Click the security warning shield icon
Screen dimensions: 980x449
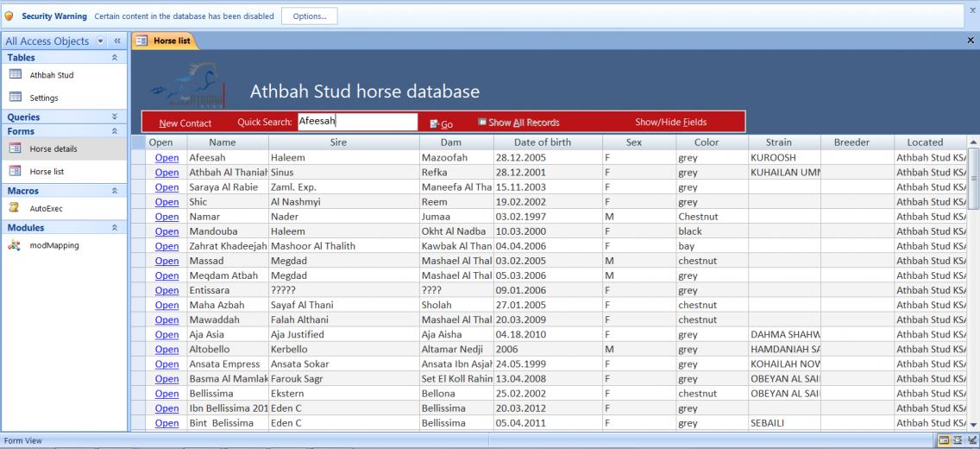point(9,16)
